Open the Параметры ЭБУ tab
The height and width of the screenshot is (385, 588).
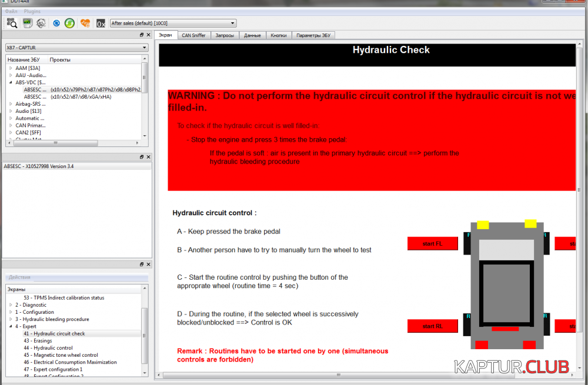pyautogui.click(x=313, y=35)
